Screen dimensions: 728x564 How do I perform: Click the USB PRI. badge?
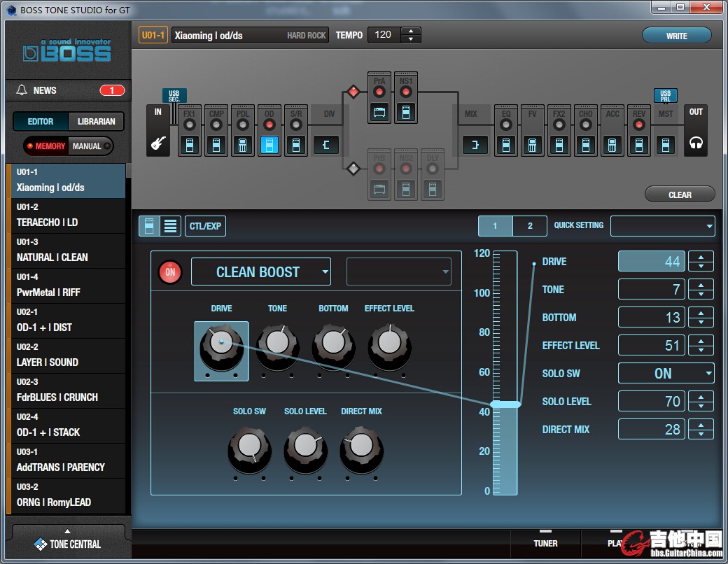tap(665, 96)
